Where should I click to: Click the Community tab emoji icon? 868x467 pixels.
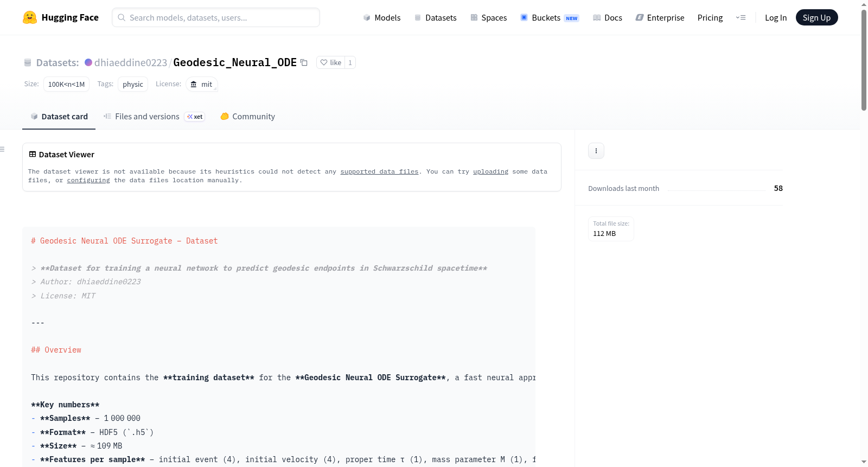[225, 116]
